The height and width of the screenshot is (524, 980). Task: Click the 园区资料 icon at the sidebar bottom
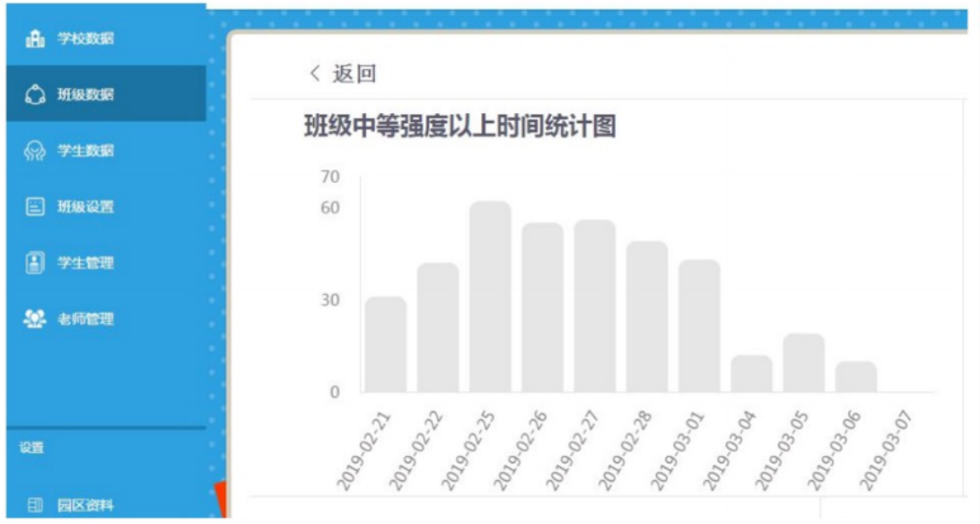click(x=35, y=506)
